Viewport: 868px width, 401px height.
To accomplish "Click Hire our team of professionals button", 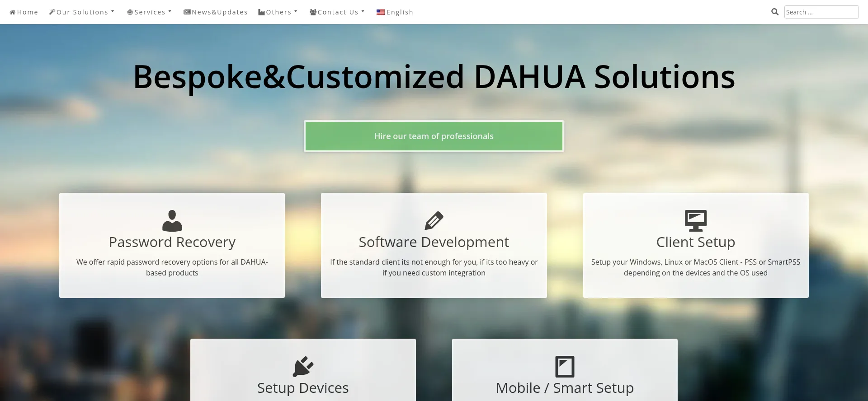I will click(434, 136).
